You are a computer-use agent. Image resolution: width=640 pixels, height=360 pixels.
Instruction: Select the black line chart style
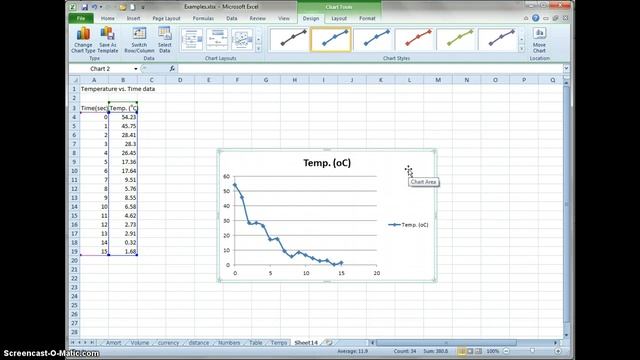point(289,39)
